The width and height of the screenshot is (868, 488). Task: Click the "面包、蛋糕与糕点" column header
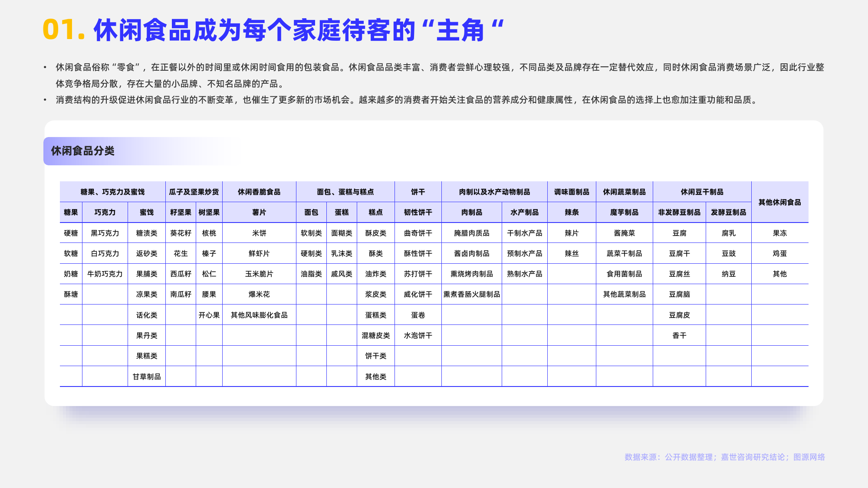click(345, 192)
